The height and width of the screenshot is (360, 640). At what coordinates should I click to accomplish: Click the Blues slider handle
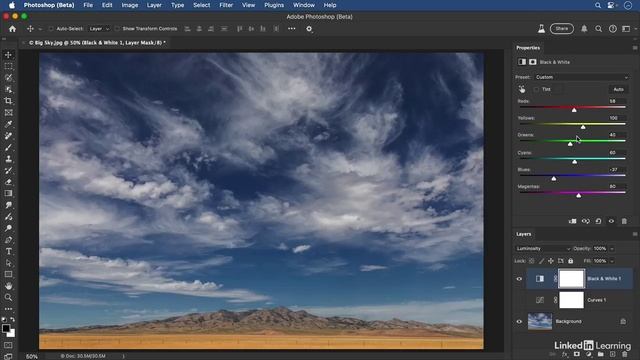point(554,178)
